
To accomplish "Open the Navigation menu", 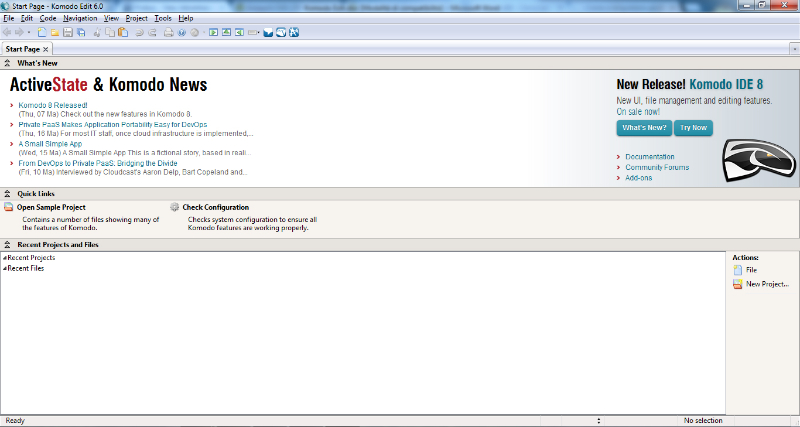I will [x=80, y=18].
